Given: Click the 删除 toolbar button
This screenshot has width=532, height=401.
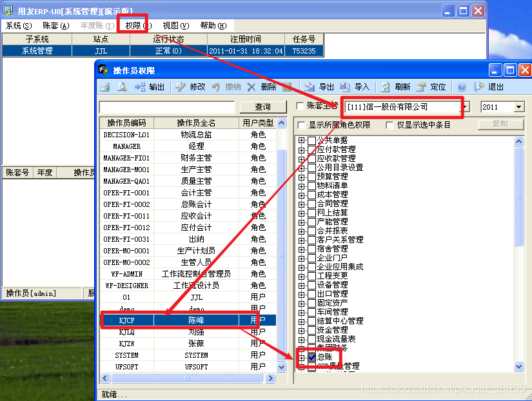Looking at the screenshot, I should [x=262, y=87].
